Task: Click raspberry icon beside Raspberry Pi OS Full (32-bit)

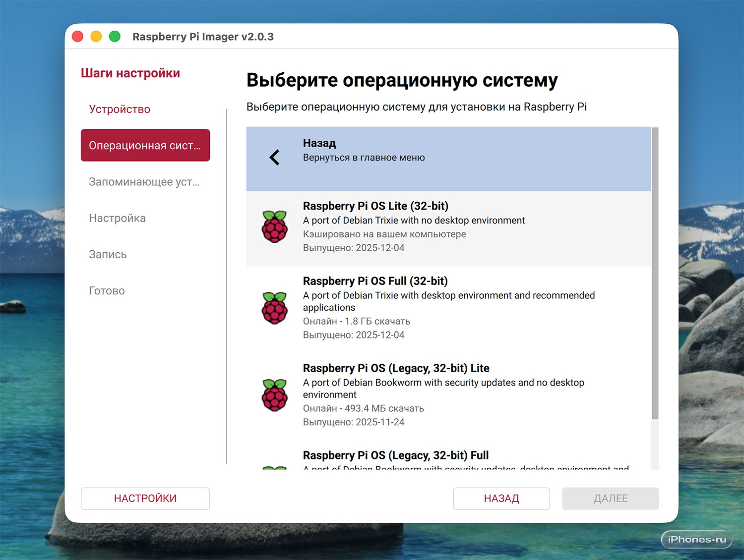Action: pos(274,308)
